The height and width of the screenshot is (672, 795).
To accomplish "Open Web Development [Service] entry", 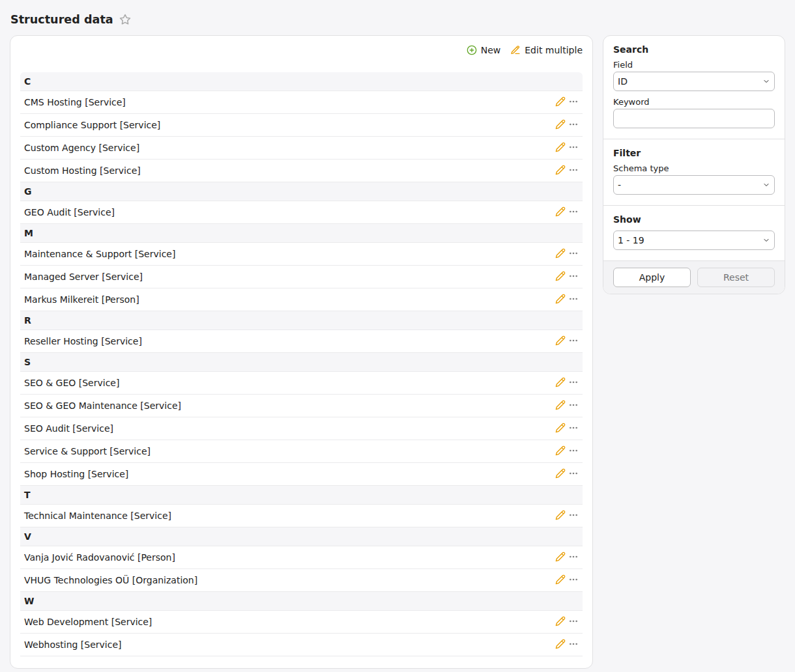I will [x=88, y=622].
